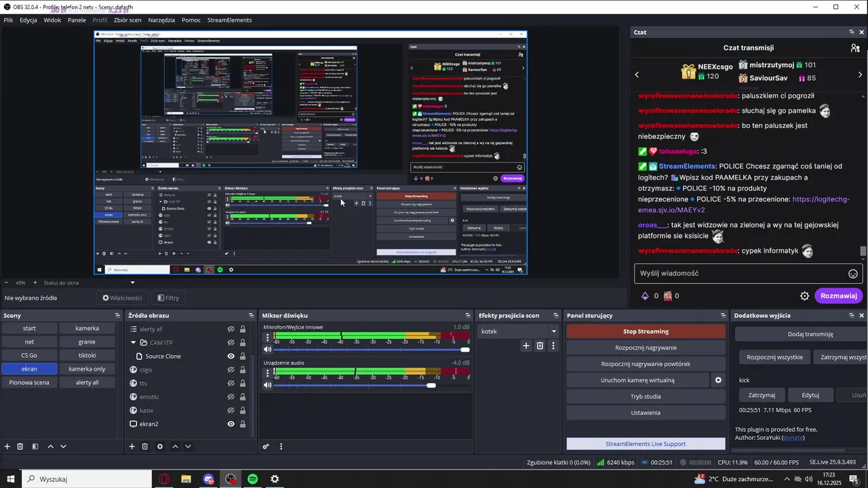Screen dimensions: 868x488
Task: Open StreamElements menu
Action: [x=229, y=20]
